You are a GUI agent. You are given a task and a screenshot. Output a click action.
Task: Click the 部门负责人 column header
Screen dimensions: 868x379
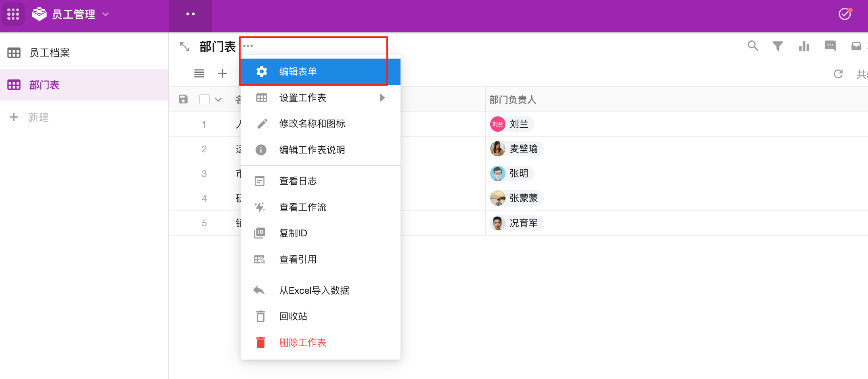click(513, 100)
